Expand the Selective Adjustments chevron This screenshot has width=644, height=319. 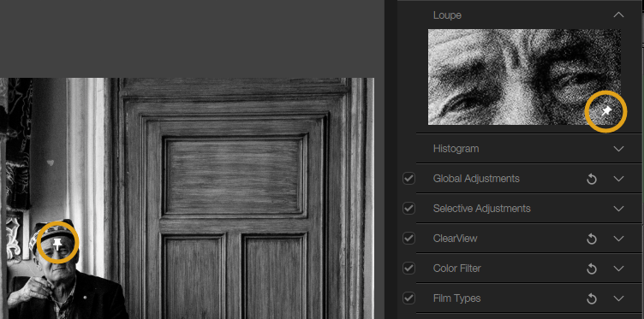pos(618,209)
